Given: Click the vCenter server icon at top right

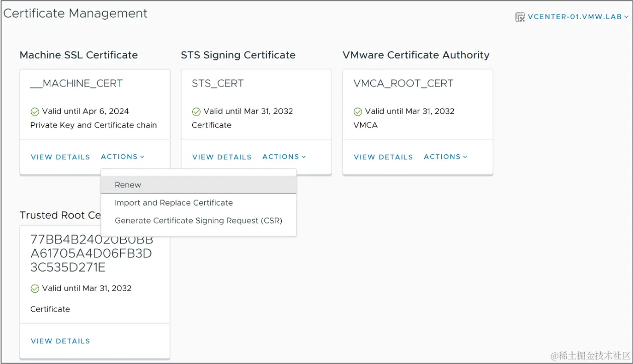Looking at the screenshot, I should click(x=520, y=17).
